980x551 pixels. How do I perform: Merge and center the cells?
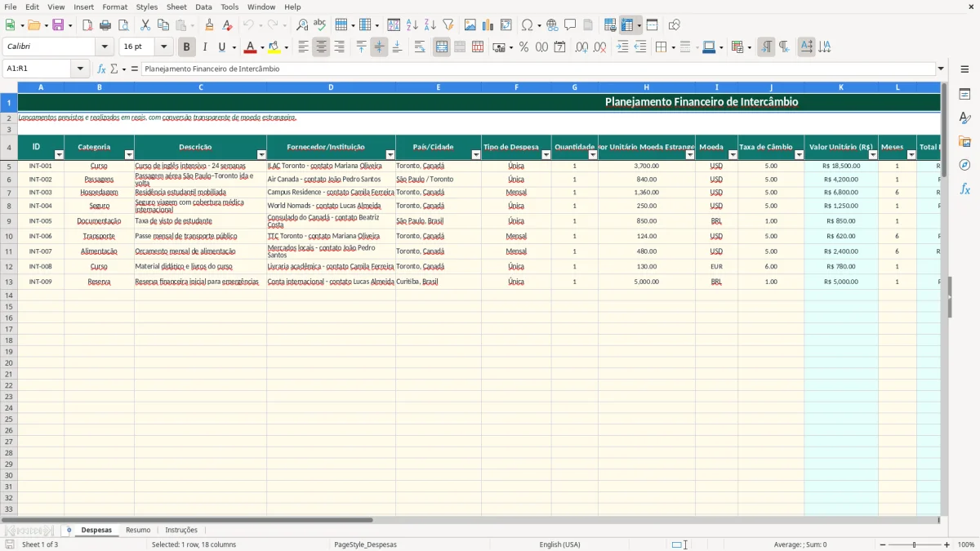coord(442,47)
